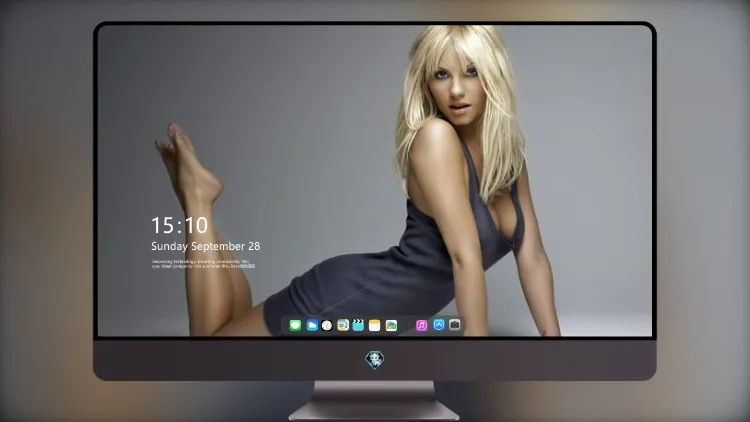Open the document reader icon beside the clock
750x422 pixels.
pos(343,325)
